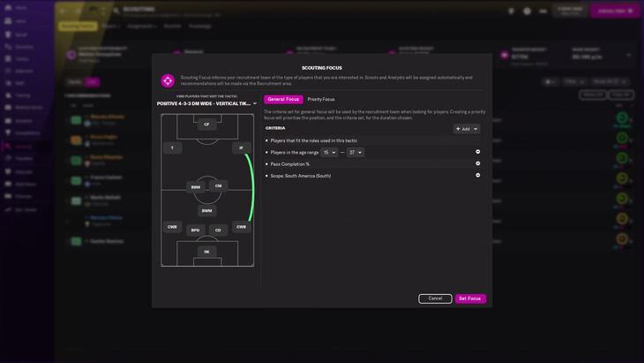Open minimum age dropdown showing 15

[329, 153]
